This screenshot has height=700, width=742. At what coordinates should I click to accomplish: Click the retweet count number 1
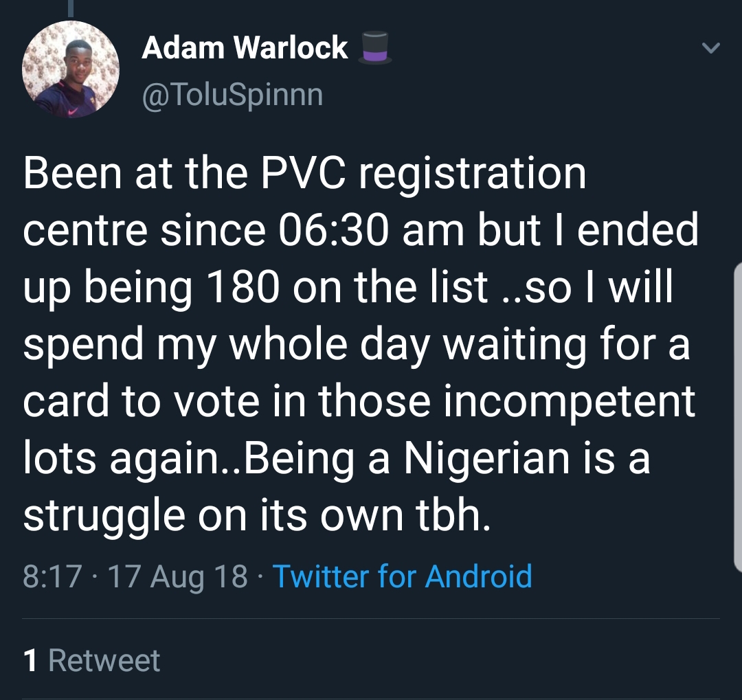[x=30, y=661]
